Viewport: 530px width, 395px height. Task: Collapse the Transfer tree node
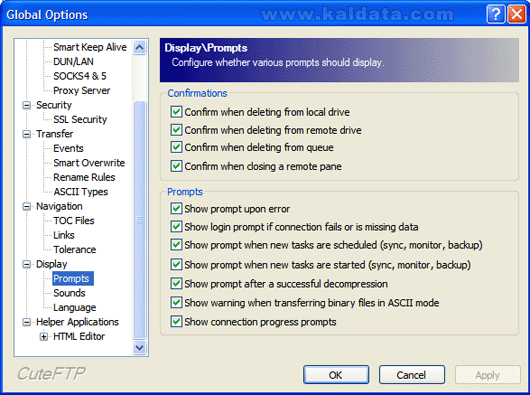click(x=26, y=134)
